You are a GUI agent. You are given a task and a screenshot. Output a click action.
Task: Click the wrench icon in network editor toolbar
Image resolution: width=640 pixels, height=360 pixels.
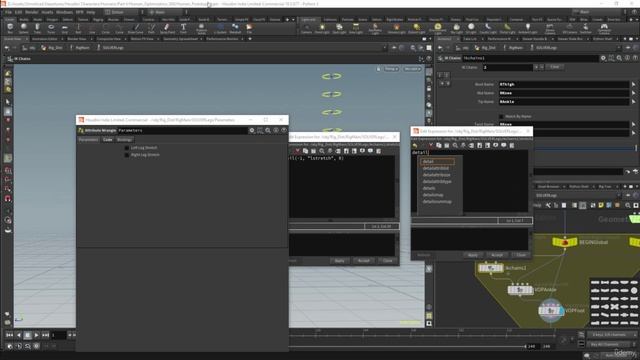548,205
